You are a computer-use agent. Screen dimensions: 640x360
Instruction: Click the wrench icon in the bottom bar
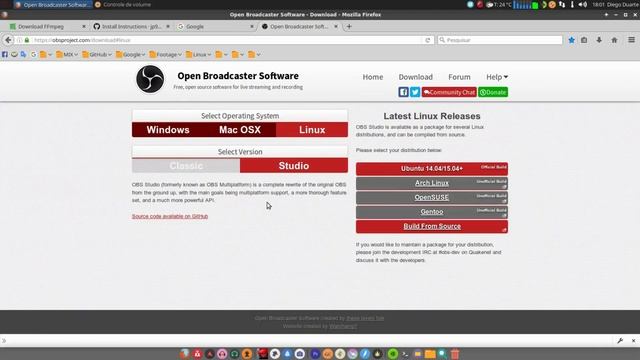click(x=620, y=340)
